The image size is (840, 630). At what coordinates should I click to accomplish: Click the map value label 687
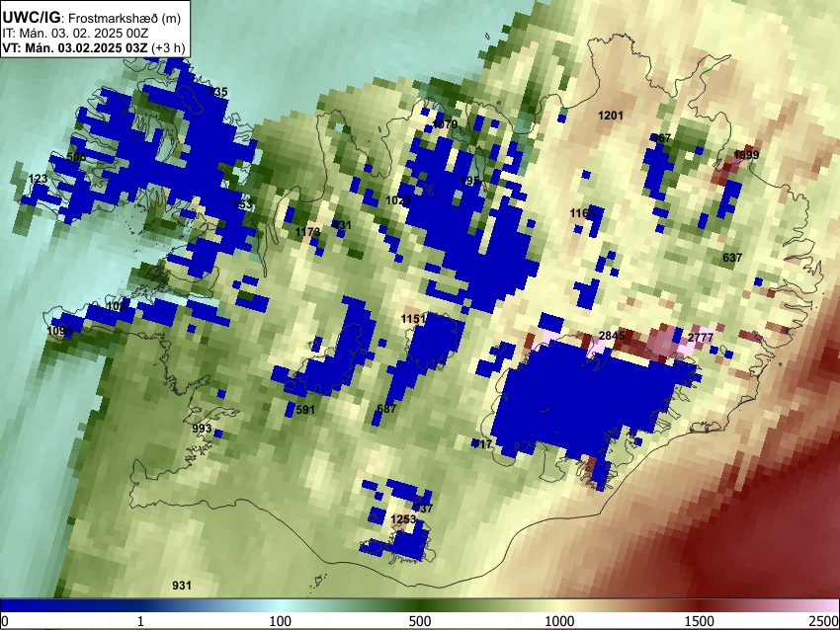386,409
